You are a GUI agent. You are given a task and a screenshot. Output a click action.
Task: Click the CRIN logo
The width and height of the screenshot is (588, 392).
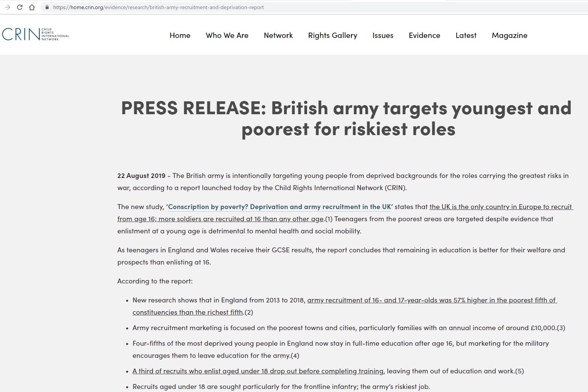(35, 35)
